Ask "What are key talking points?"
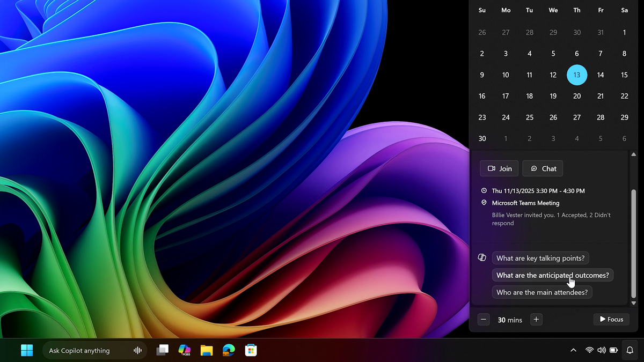This screenshot has height=362, width=644. click(540, 258)
